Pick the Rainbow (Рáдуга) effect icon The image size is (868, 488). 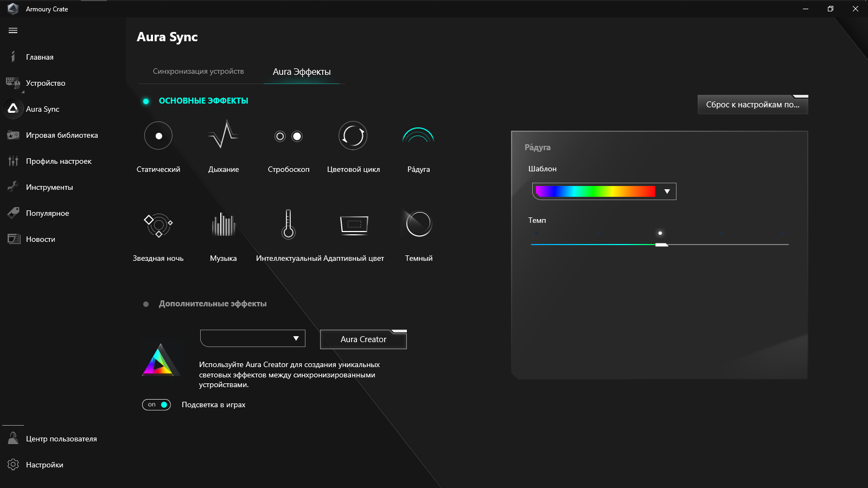(x=418, y=135)
